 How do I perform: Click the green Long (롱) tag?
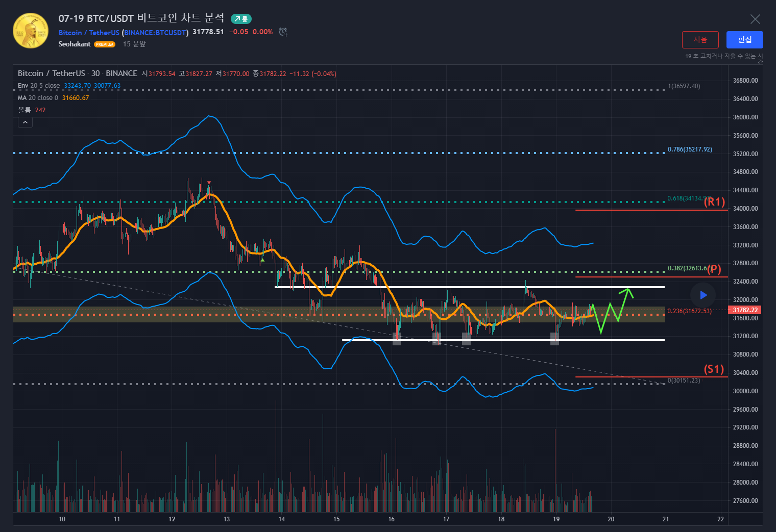[x=241, y=19]
